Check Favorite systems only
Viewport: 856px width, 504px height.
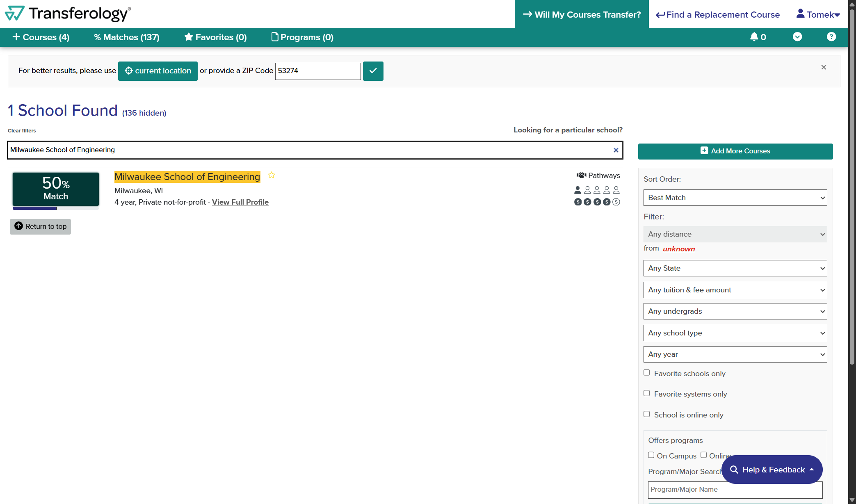[647, 393]
